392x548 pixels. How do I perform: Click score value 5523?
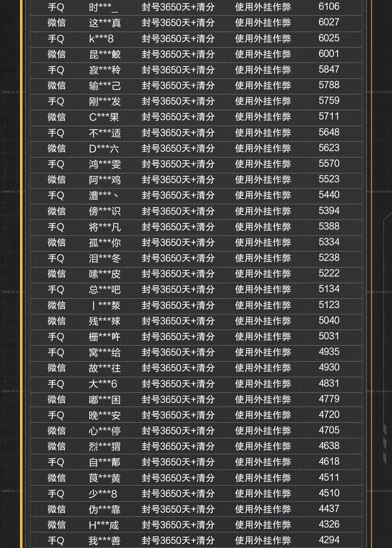[x=329, y=179]
